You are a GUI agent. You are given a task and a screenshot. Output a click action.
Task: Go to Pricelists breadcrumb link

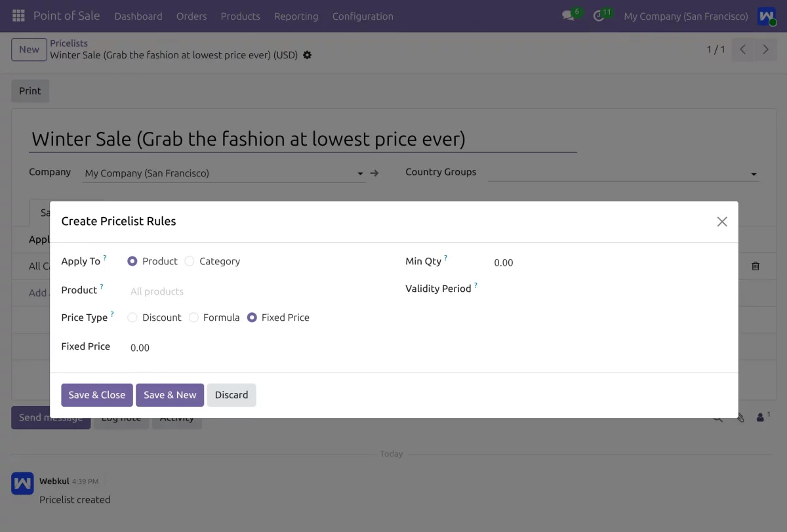pyautogui.click(x=69, y=43)
